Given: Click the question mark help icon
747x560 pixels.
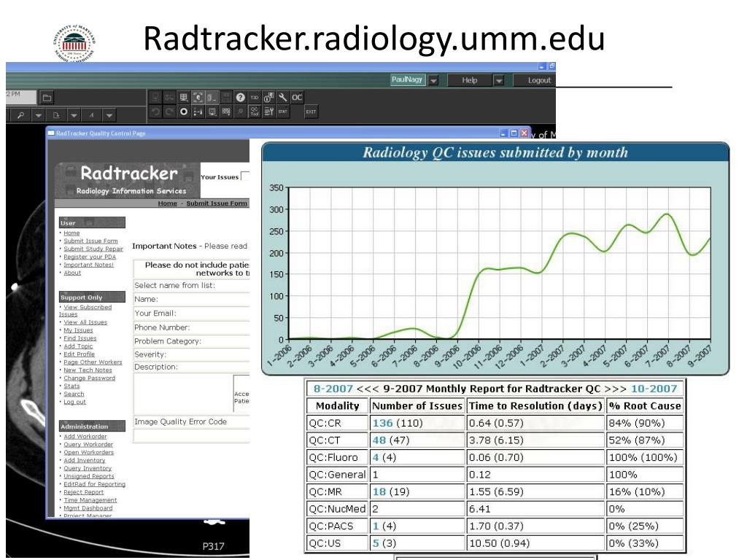Looking at the screenshot, I should coord(241,98).
